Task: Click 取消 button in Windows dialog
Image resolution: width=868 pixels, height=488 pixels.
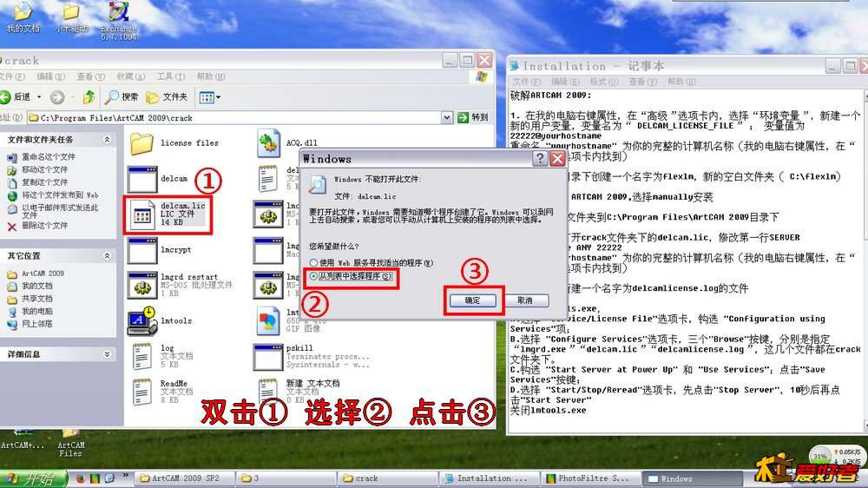Action: tap(525, 300)
